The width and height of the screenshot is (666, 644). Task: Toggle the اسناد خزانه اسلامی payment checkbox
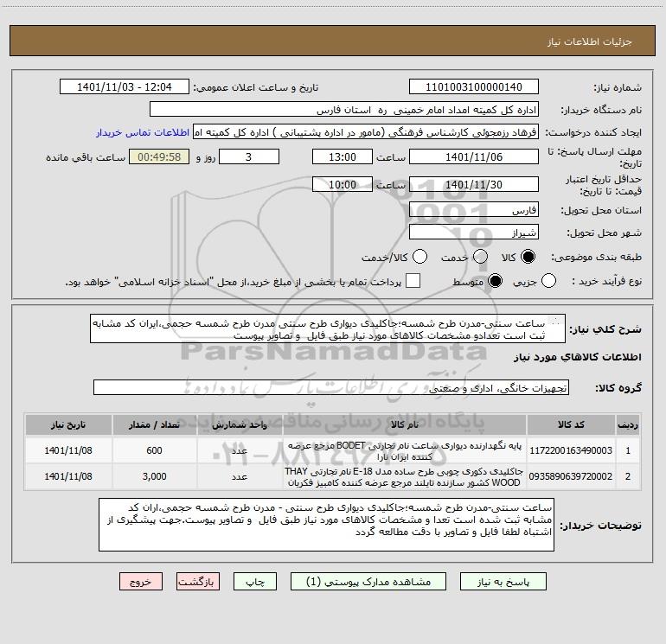413,281
